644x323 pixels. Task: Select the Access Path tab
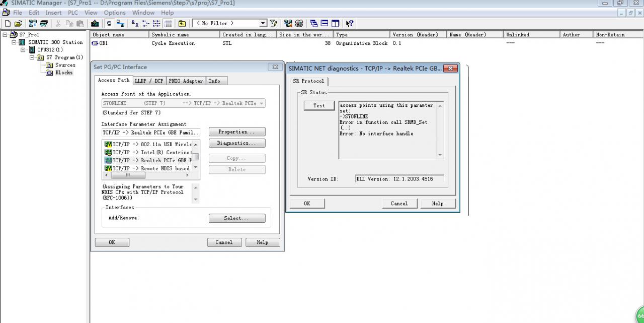pos(114,80)
